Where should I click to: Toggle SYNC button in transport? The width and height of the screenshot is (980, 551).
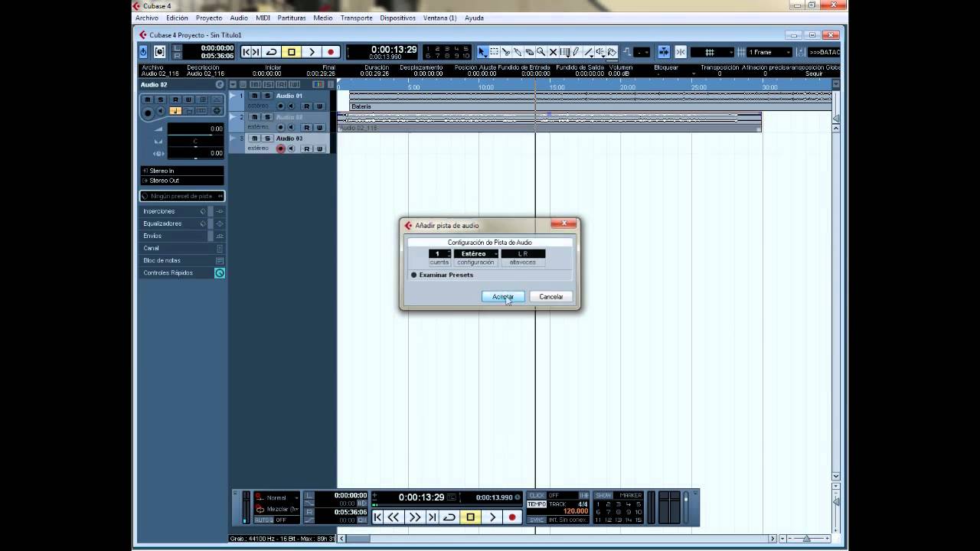(537, 520)
